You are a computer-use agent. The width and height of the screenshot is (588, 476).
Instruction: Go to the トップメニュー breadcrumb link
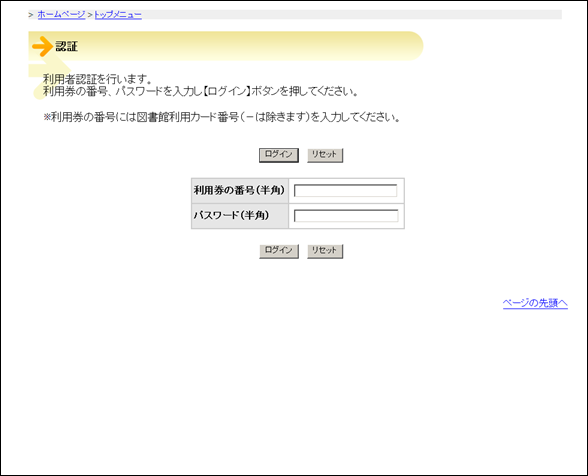click(118, 15)
